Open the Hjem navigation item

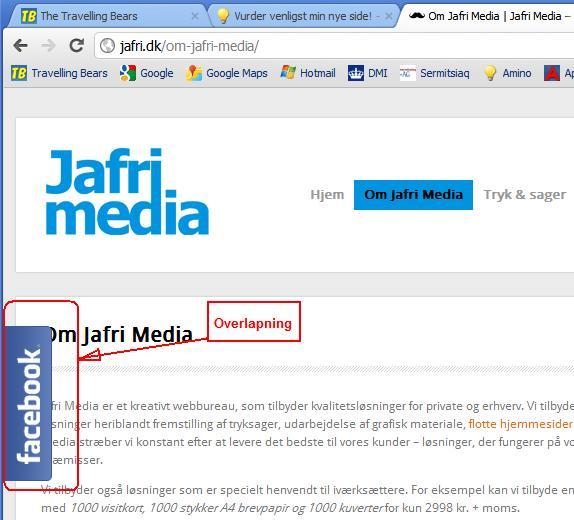point(327,194)
